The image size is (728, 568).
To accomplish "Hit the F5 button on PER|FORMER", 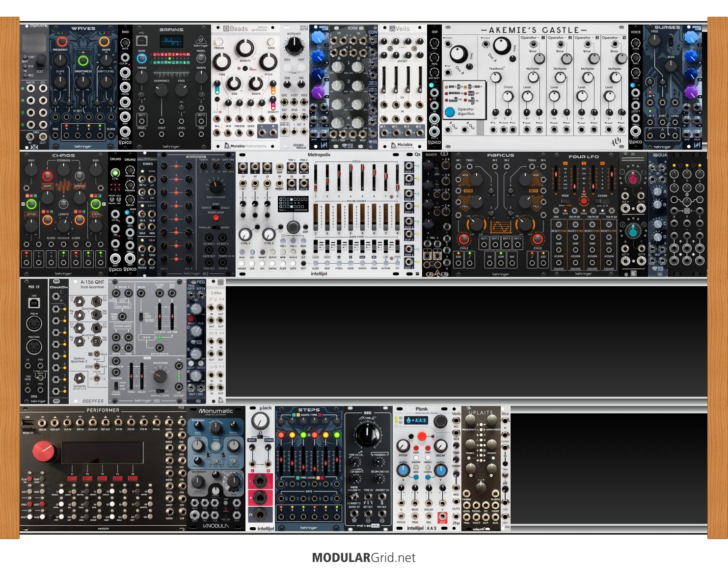I will 133,478.
